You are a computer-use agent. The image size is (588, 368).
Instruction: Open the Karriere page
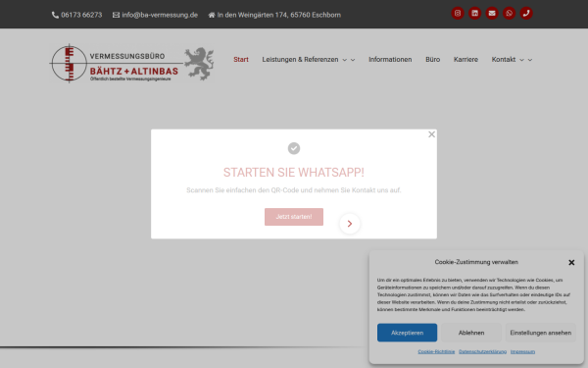click(x=465, y=59)
